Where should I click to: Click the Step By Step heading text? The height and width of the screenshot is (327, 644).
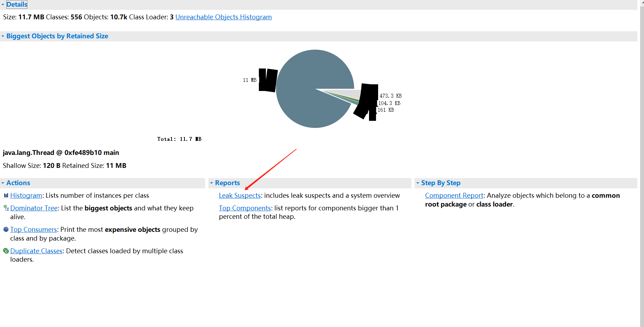[x=441, y=183]
